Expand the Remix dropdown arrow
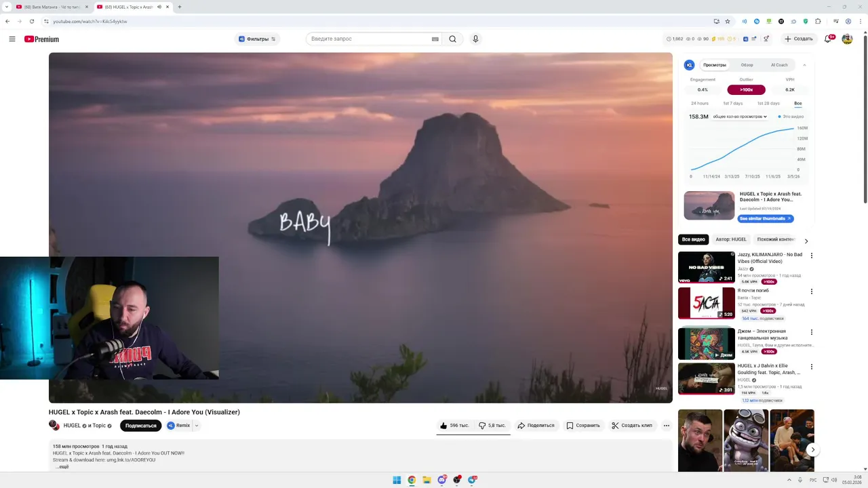The image size is (868, 488). [197, 426]
